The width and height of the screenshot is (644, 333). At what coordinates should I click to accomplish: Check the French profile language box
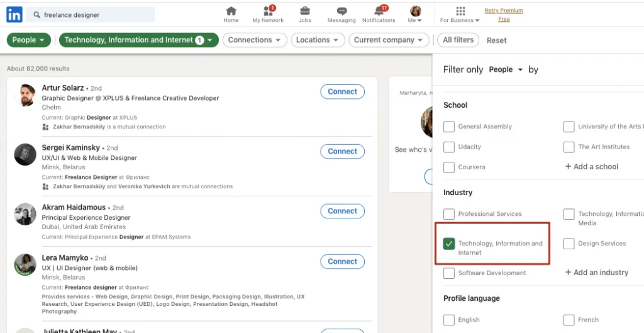[x=569, y=320]
